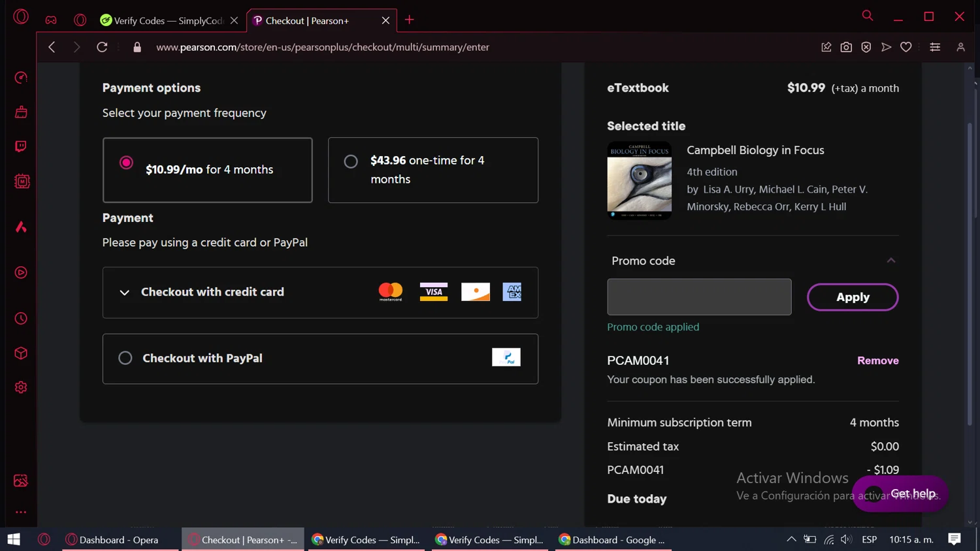This screenshot has width=980, height=551.
Task: Select $43.96 one-time payment option
Action: point(433,170)
